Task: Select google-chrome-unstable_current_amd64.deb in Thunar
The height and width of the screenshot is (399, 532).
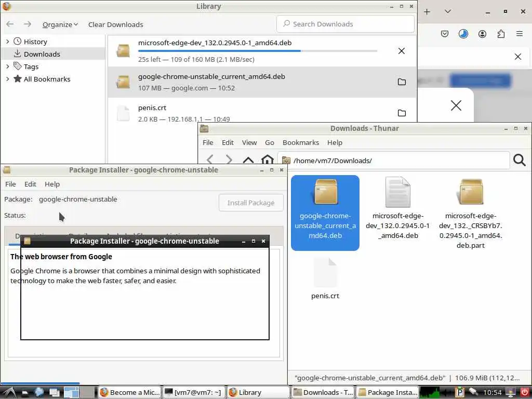Action: [x=325, y=212]
